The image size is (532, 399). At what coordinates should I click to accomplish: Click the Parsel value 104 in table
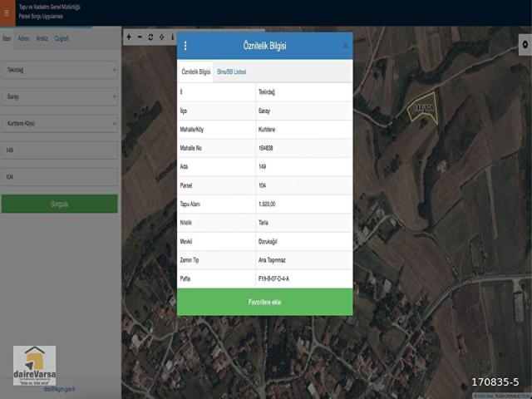[263, 185]
